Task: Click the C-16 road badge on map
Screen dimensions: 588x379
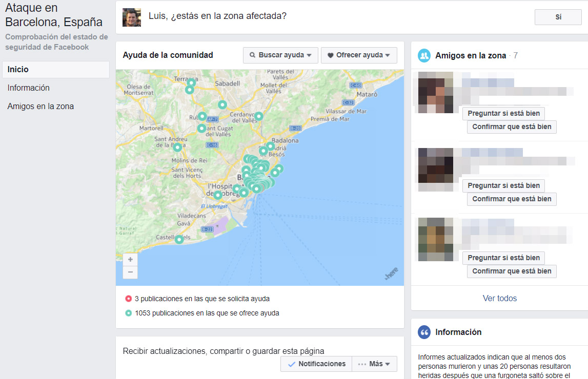Action: 212,144
